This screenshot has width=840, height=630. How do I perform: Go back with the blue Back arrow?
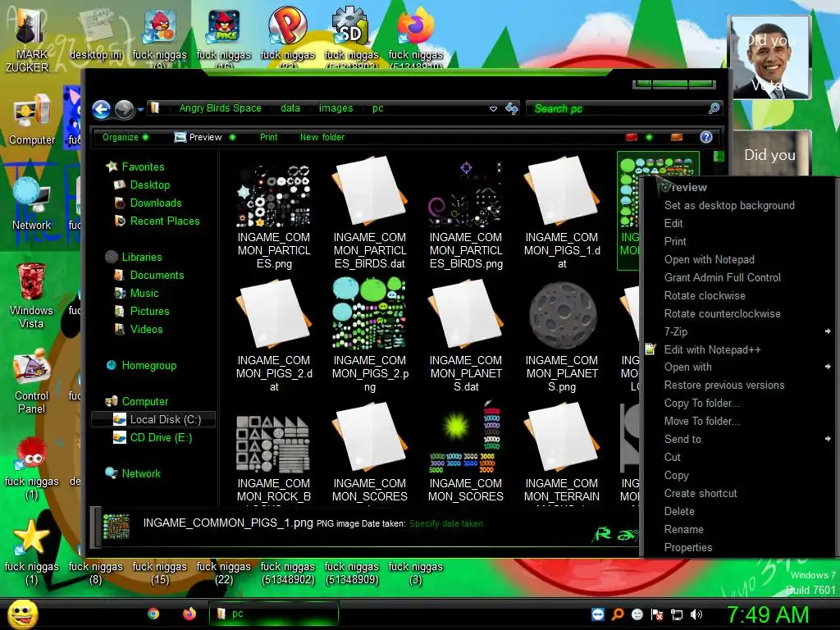click(x=101, y=109)
